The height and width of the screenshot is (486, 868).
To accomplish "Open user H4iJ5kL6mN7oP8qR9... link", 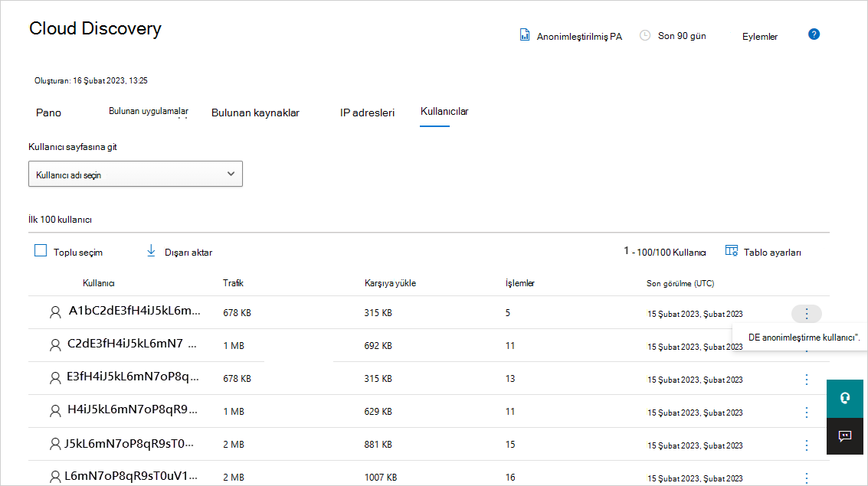I will tap(133, 409).
